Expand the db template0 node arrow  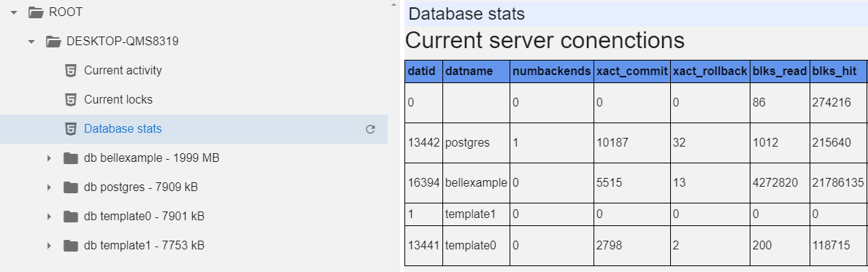tap(49, 217)
